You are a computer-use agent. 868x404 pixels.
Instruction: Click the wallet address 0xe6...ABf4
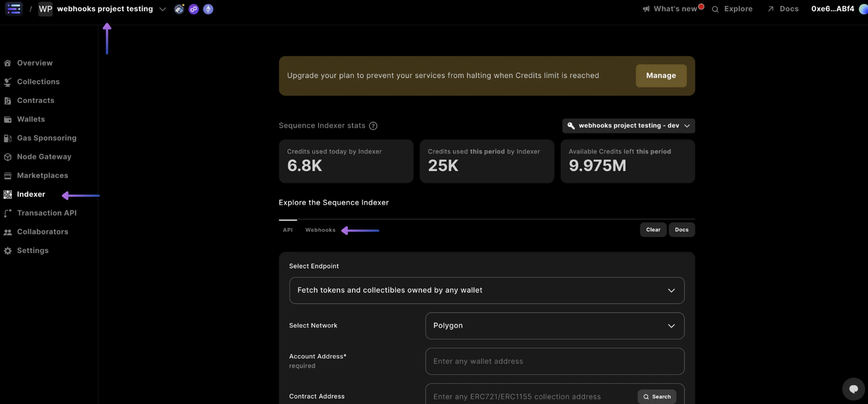(x=833, y=9)
